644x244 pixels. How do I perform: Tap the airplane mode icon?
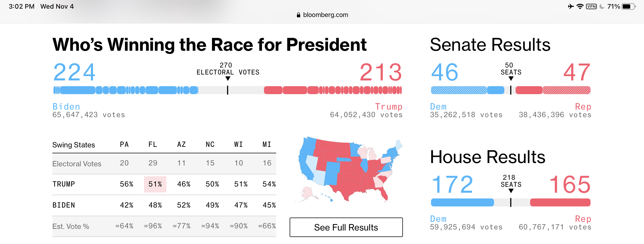pyautogui.click(x=571, y=6)
